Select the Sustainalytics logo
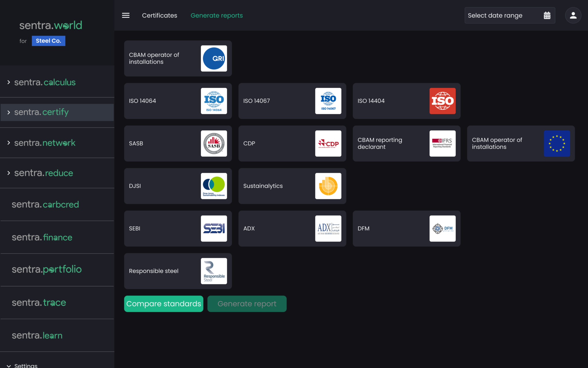Image resolution: width=588 pixels, height=368 pixels. pos(328,186)
